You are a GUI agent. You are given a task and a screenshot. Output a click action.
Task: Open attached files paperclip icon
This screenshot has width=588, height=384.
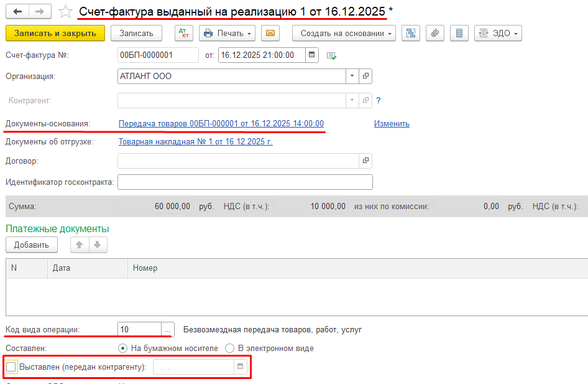[x=435, y=33]
